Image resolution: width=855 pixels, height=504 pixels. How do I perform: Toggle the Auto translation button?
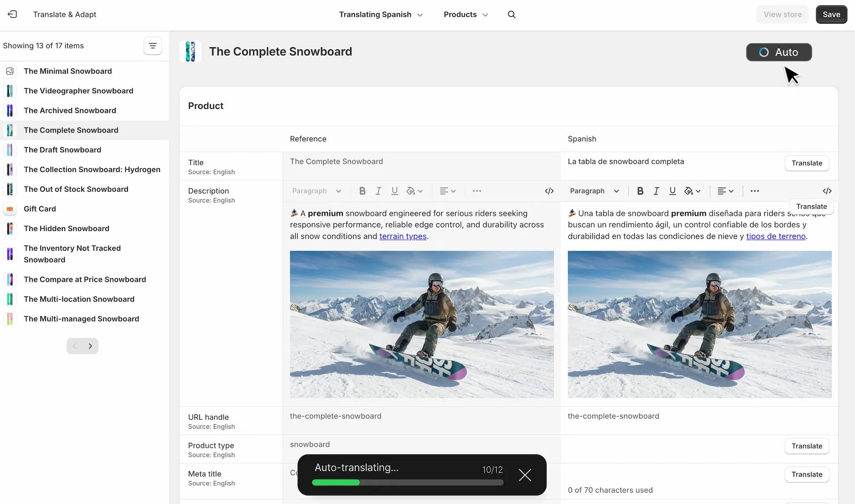[x=778, y=52]
